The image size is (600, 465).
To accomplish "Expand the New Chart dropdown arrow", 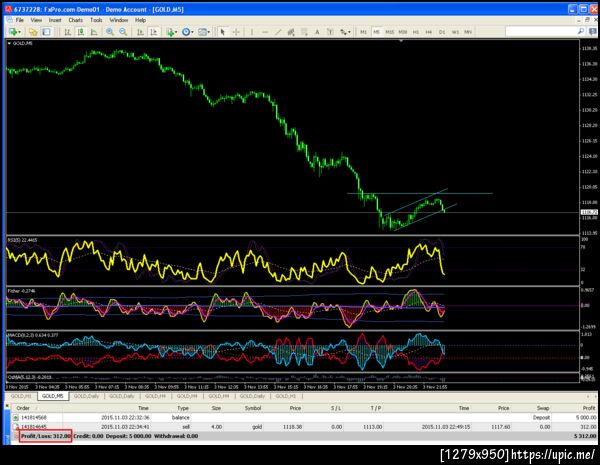I will pos(20,32).
